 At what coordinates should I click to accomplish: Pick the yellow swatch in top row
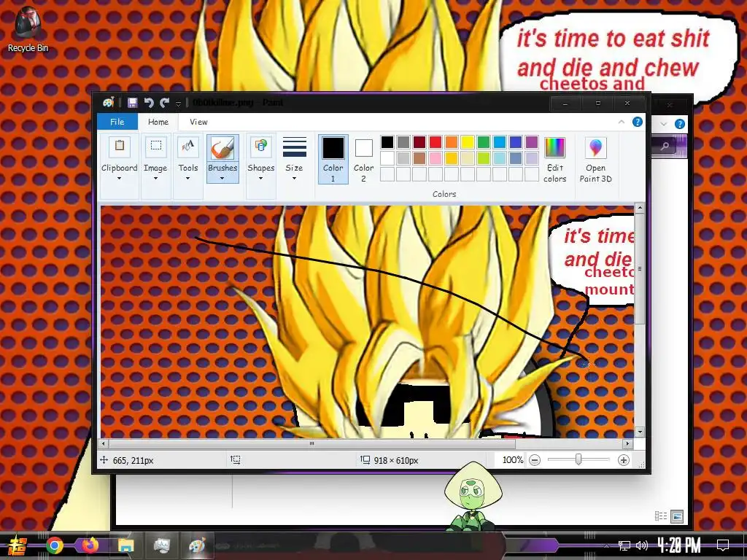(x=468, y=142)
